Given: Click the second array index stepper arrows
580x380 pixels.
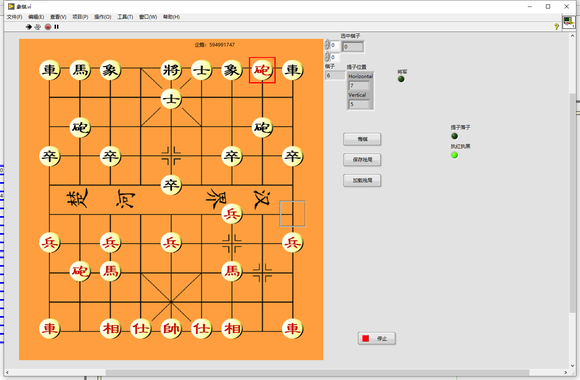Looking at the screenshot, I should pos(327,57).
